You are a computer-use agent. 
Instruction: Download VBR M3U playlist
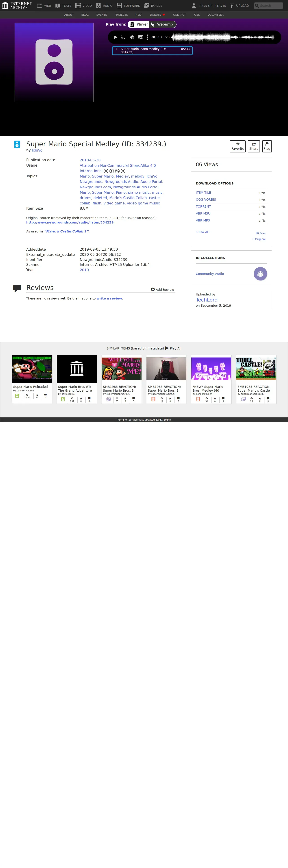click(x=203, y=213)
